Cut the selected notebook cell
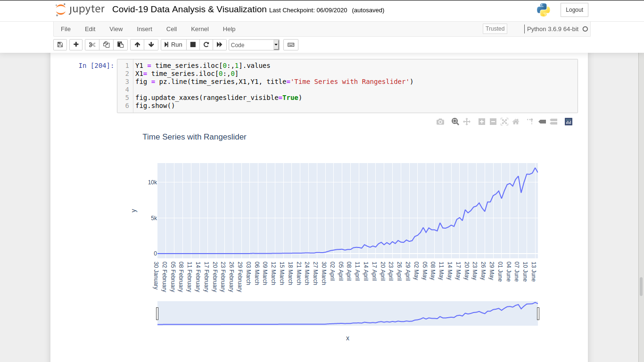Image resolution: width=644 pixels, height=362 pixels. click(x=92, y=44)
